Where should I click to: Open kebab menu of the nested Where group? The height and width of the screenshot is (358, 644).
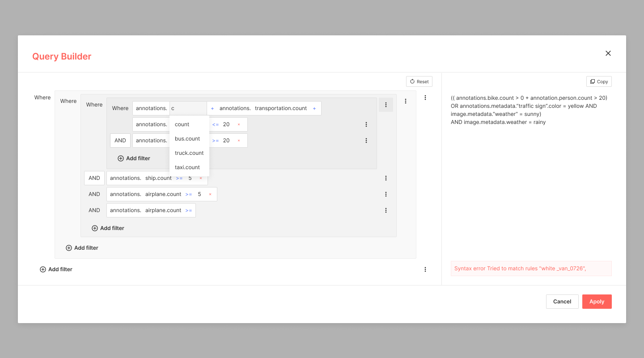[x=386, y=104]
